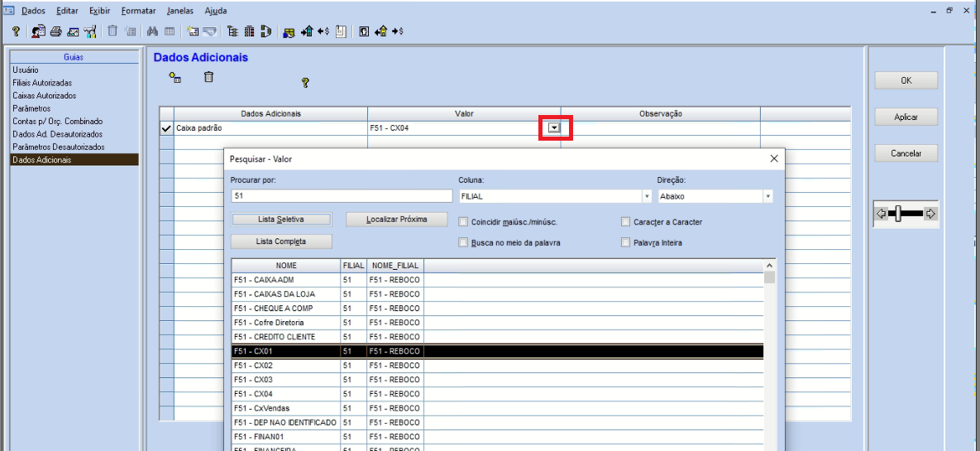980x451 pixels.
Task: Click the yellow question mark help icon in the main toolbar
Action: tap(17, 31)
